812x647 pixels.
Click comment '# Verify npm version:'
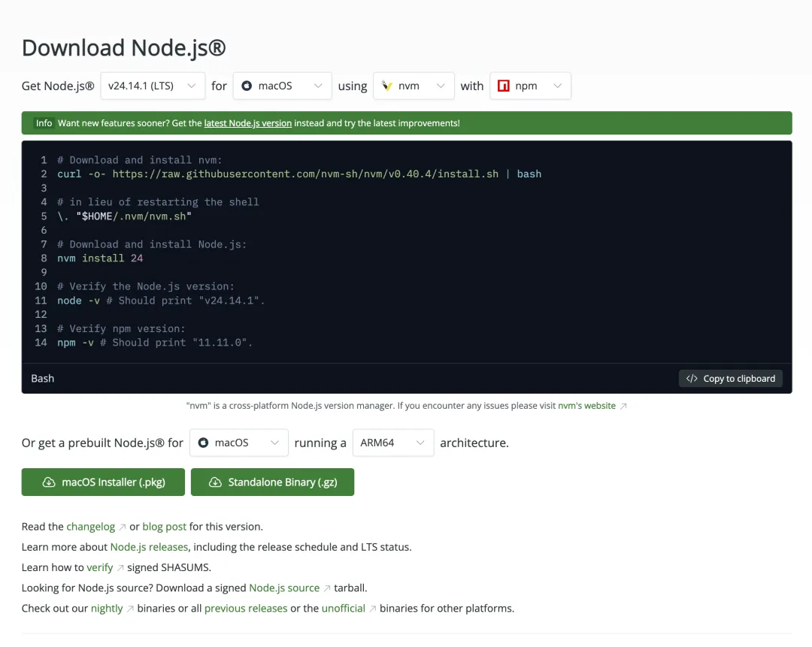(121, 328)
